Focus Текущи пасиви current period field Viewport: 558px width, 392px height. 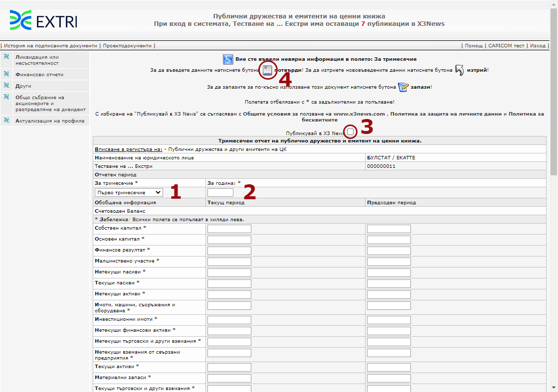click(x=229, y=283)
